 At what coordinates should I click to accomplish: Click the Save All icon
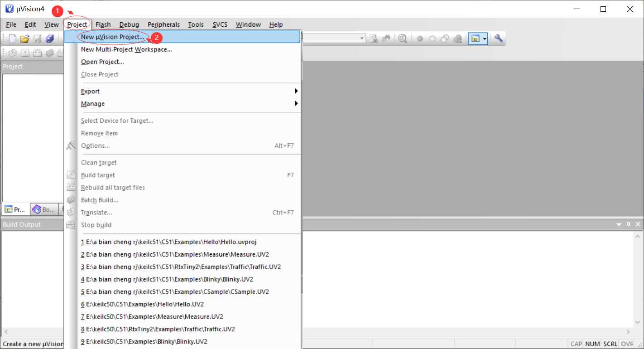pos(50,39)
